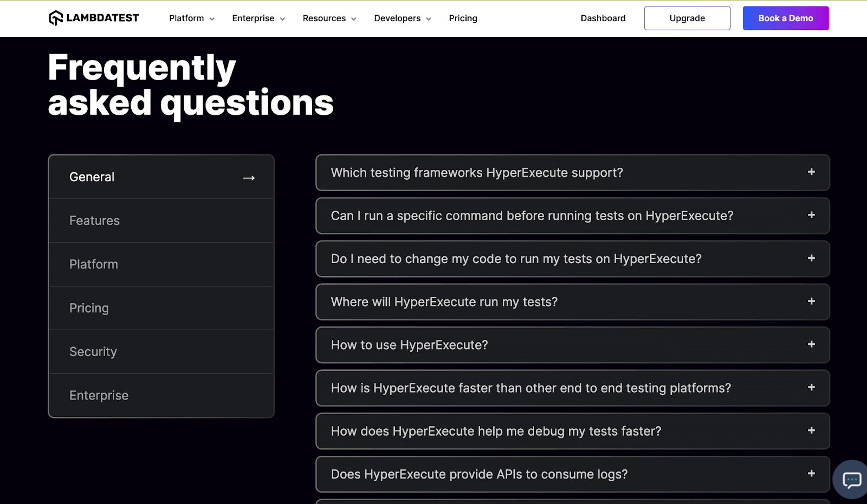
Task: Click the plus icon on the first FAQ
Action: click(x=811, y=172)
